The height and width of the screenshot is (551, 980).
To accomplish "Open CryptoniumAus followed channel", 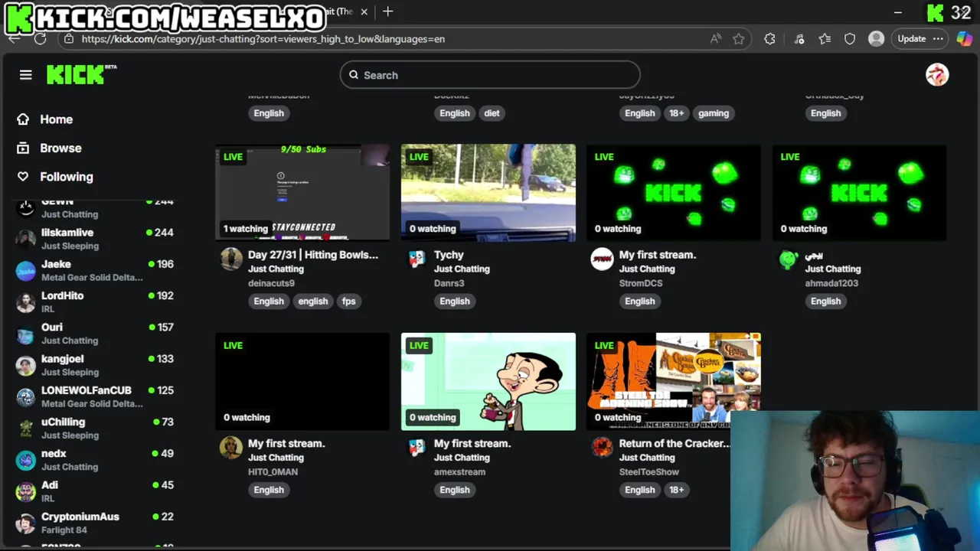I will click(x=96, y=523).
